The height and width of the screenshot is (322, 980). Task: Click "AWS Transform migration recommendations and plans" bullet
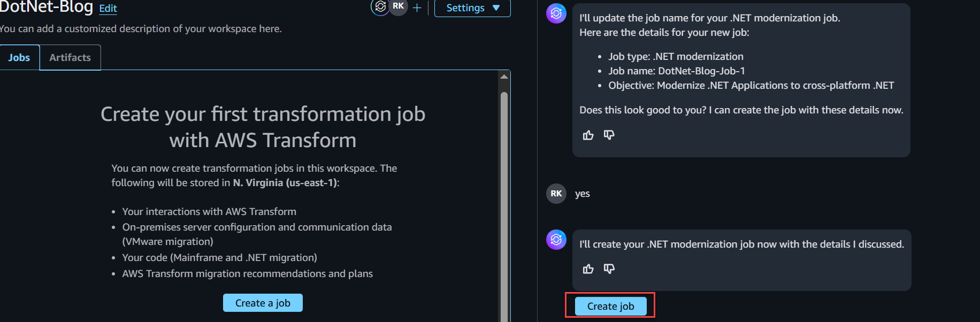(247, 274)
